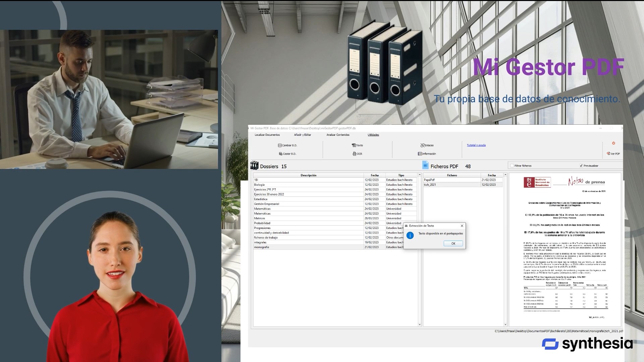Screen dimensions: 644x362
Task: Click the Ver PDF icon
Action: click(608, 154)
